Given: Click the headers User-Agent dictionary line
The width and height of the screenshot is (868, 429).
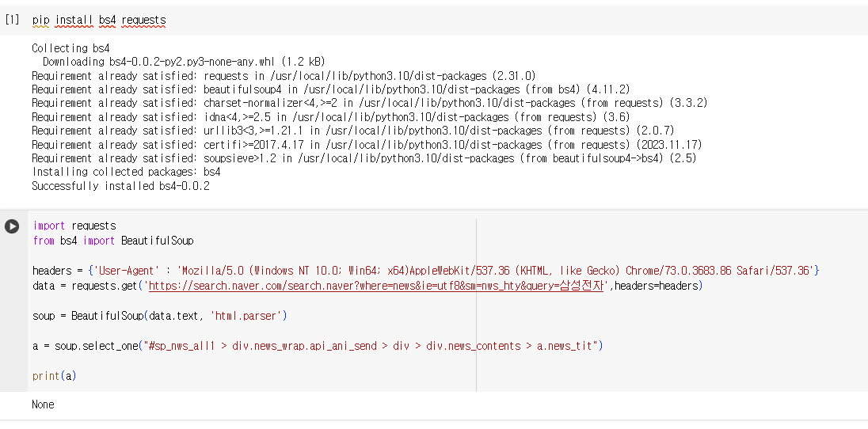Looking at the screenshot, I should pos(426,271).
